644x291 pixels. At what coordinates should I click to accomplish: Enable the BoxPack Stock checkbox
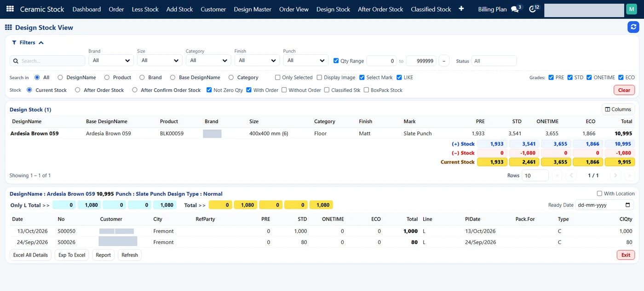pos(367,90)
